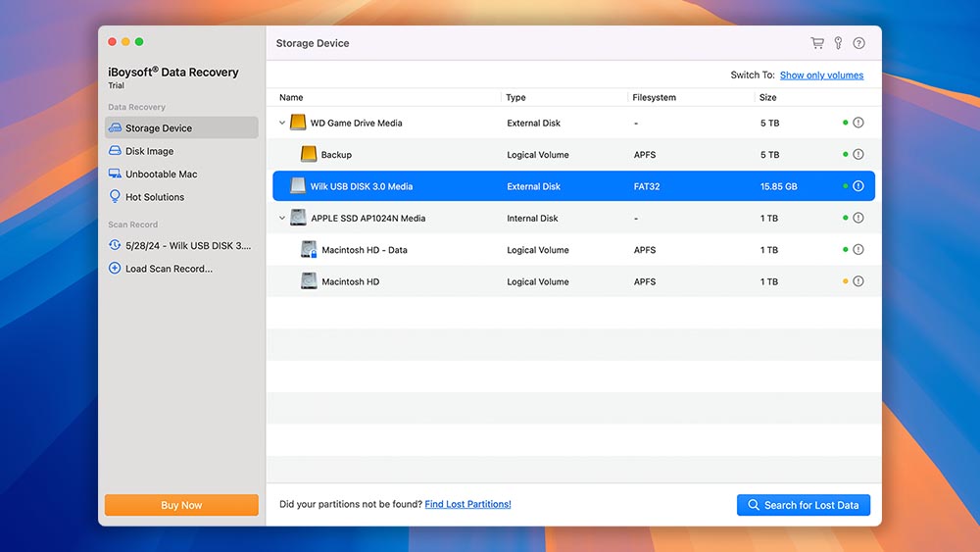Click the license key icon
Viewport: 980px width, 552px height.
(838, 43)
